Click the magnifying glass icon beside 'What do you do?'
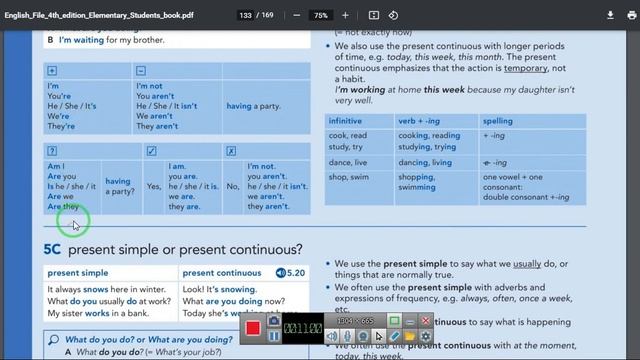The height and width of the screenshot is (360, 640). (53, 340)
